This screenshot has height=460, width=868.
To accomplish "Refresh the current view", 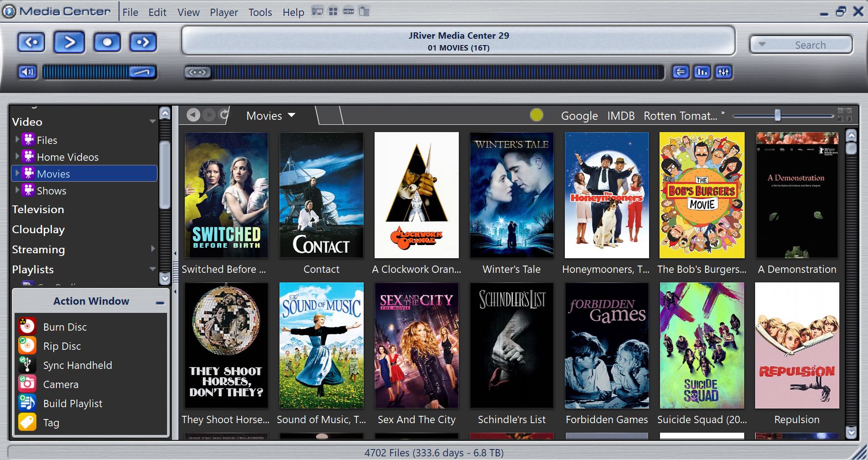I will (223, 115).
